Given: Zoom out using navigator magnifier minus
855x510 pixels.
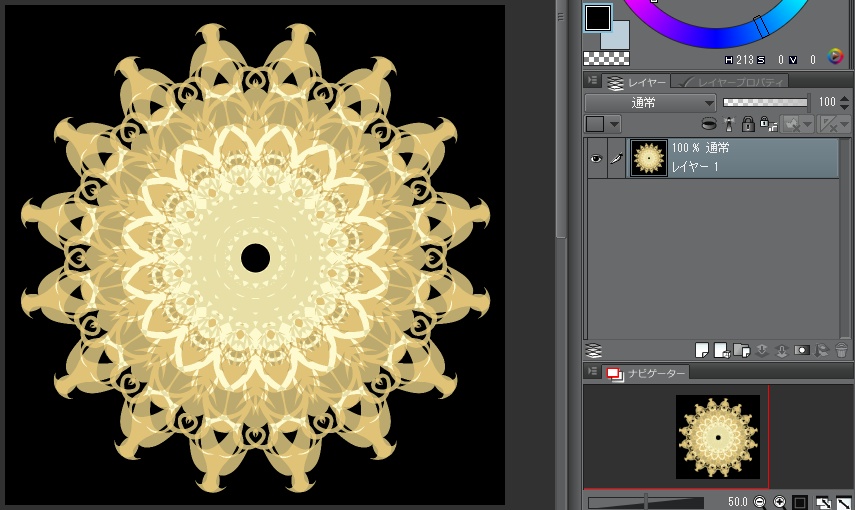Looking at the screenshot, I should tap(760, 502).
